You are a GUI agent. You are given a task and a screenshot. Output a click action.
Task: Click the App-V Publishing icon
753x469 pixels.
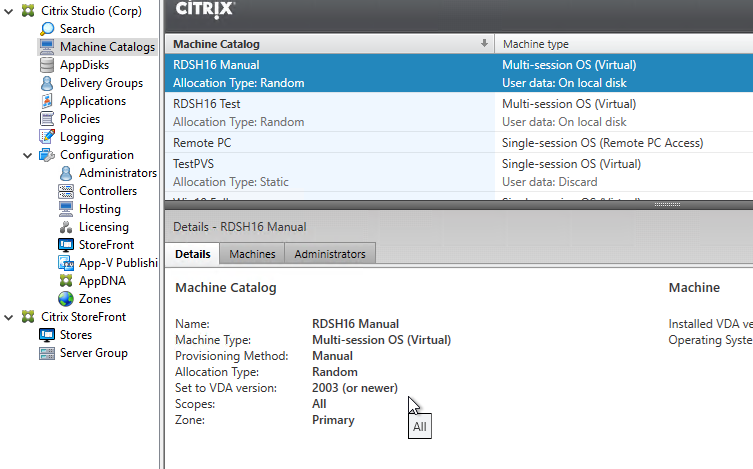tap(66, 263)
